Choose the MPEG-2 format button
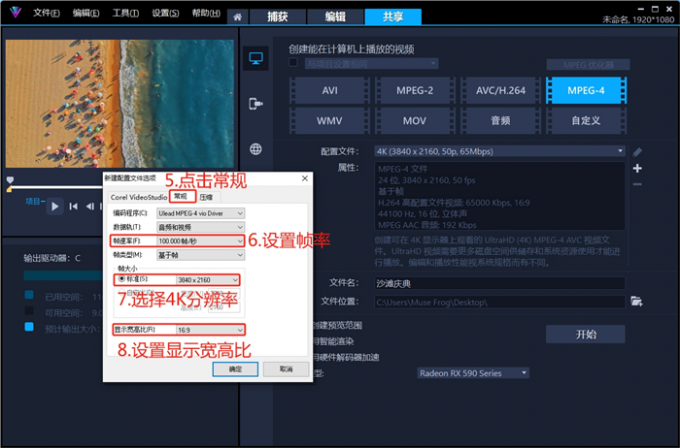The image size is (680, 448). pos(415,90)
